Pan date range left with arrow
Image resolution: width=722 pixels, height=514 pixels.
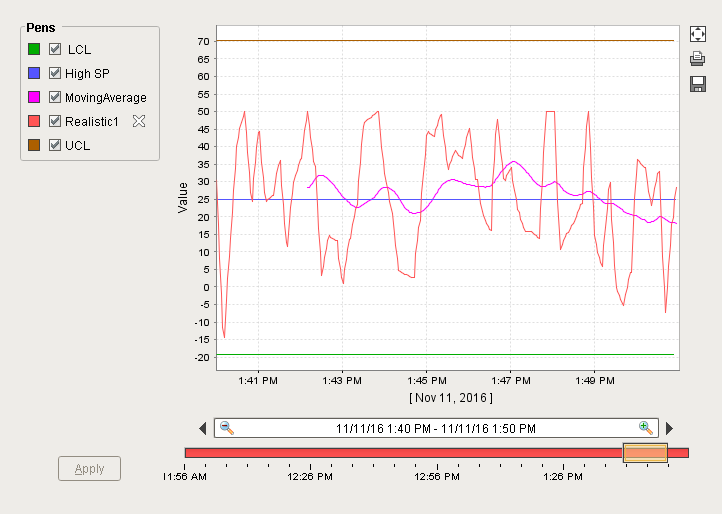[203, 429]
